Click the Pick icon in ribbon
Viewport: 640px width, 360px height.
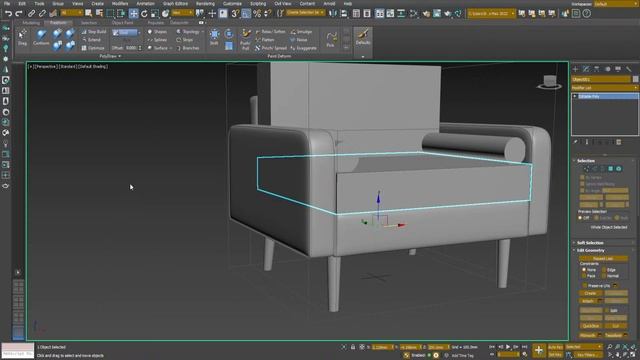(331, 39)
